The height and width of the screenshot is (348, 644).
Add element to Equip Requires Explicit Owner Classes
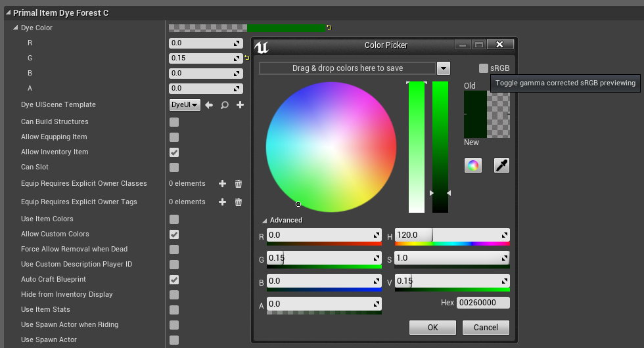222,184
